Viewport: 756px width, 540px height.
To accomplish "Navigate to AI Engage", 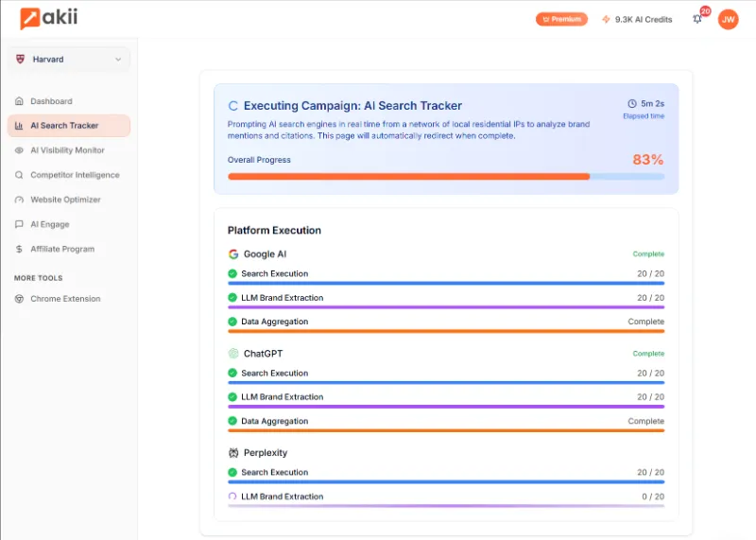I will (x=69, y=224).
